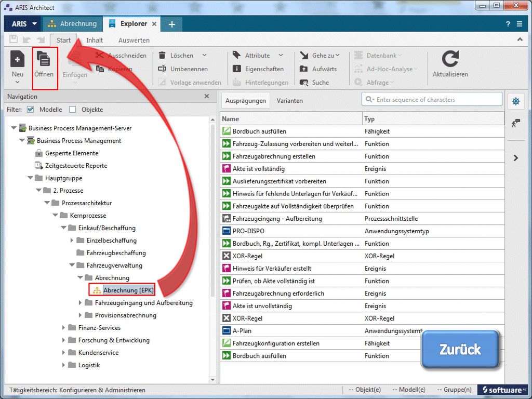The width and height of the screenshot is (532, 399).
Task: Click the Löschen trash icon
Action: pos(162,55)
